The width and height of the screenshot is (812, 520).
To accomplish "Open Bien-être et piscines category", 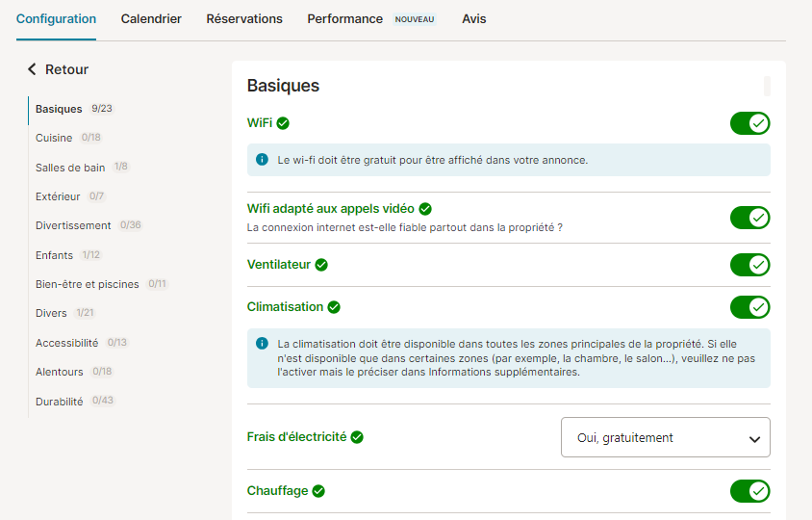I will (x=87, y=284).
